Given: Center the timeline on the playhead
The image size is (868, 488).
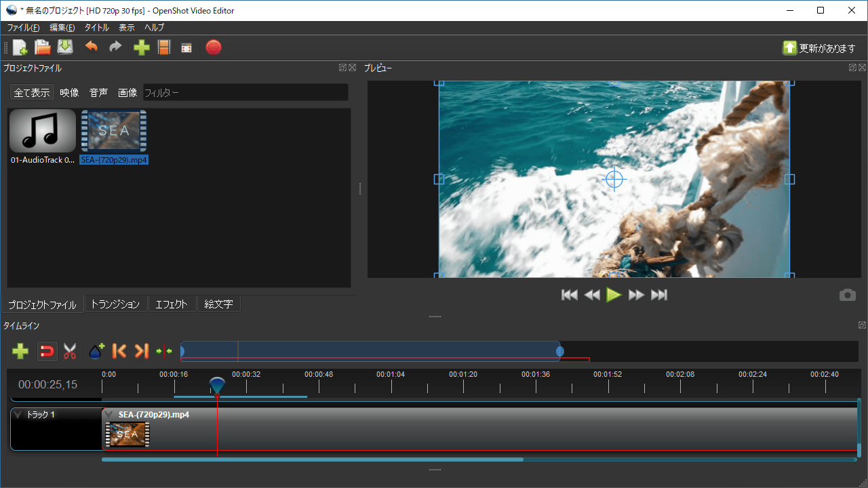Looking at the screenshot, I should (163, 351).
